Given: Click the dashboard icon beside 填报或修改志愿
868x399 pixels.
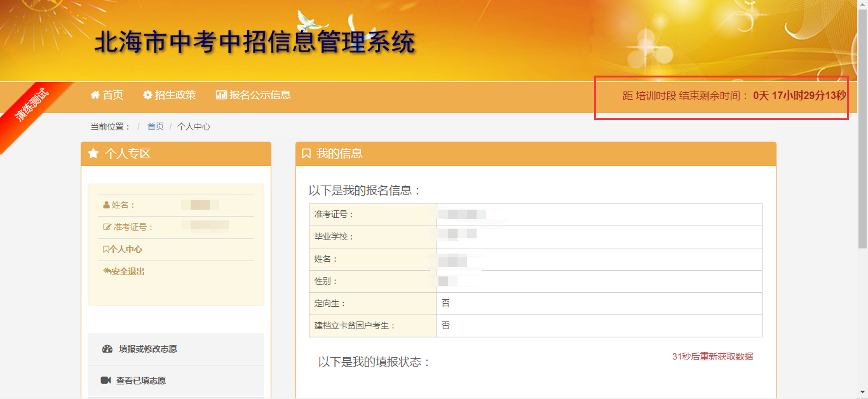Looking at the screenshot, I should click(x=107, y=349).
